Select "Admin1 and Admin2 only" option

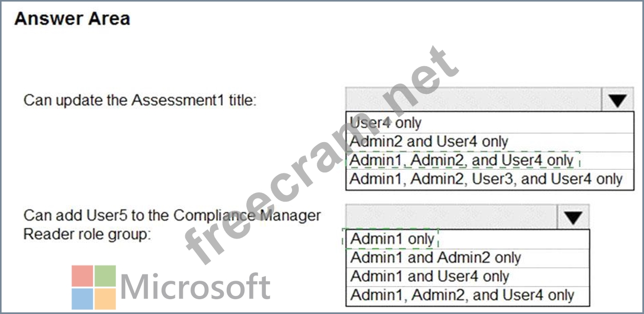[x=435, y=258]
